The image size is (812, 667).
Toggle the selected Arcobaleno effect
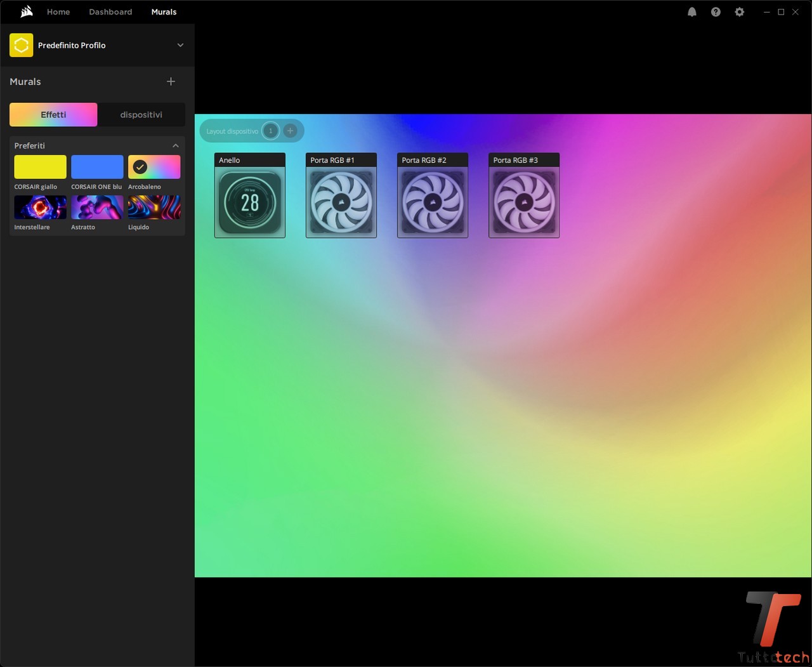tap(154, 167)
